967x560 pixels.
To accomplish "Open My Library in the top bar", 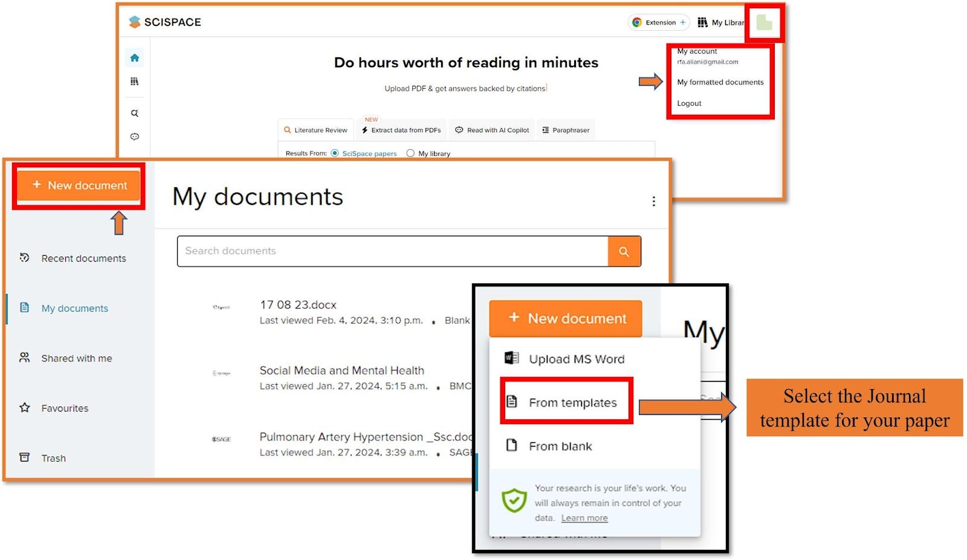I will pyautogui.click(x=721, y=22).
